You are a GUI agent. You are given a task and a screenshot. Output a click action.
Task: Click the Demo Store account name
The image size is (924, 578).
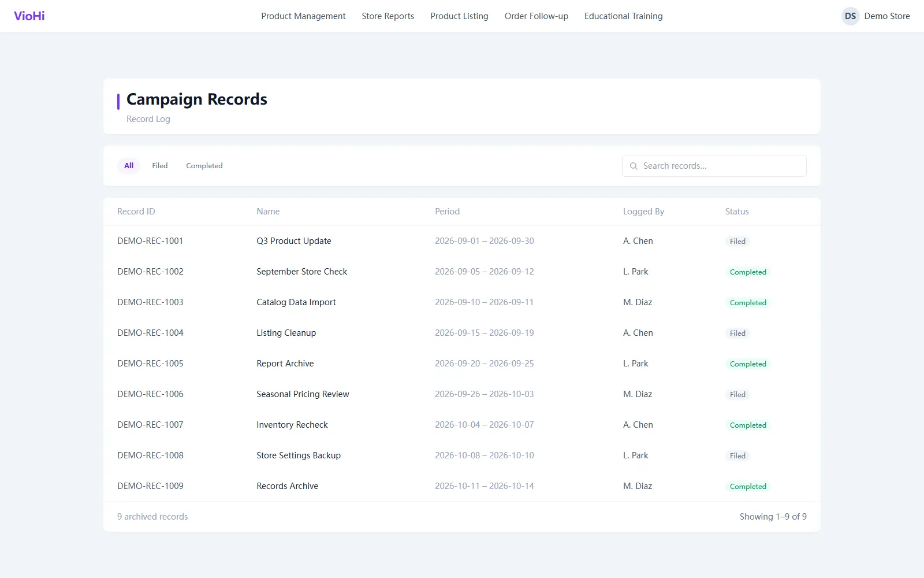click(x=887, y=16)
